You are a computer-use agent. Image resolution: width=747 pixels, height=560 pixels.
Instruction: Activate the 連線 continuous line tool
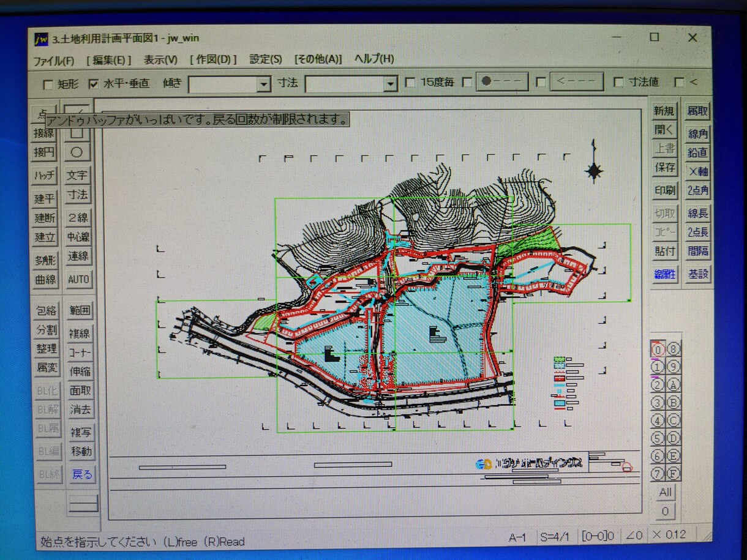[78, 256]
